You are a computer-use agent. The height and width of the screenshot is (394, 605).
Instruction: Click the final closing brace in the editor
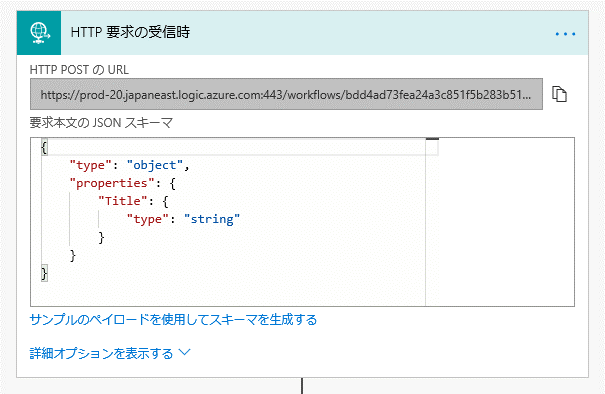point(44,274)
